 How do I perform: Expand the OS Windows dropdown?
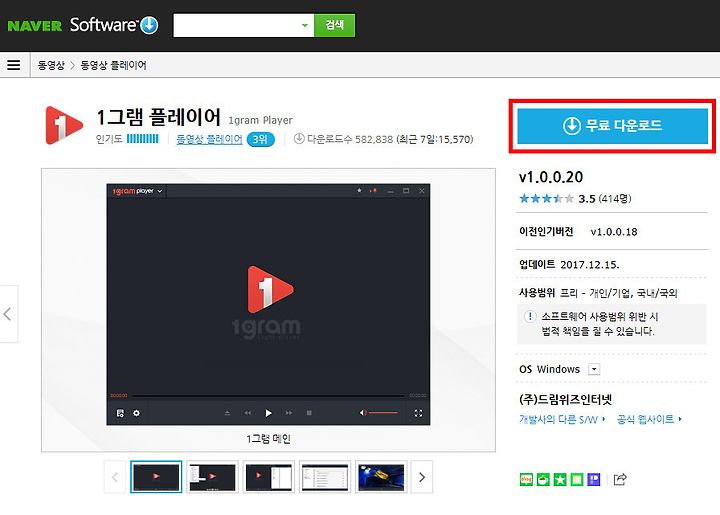click(594, 369)
